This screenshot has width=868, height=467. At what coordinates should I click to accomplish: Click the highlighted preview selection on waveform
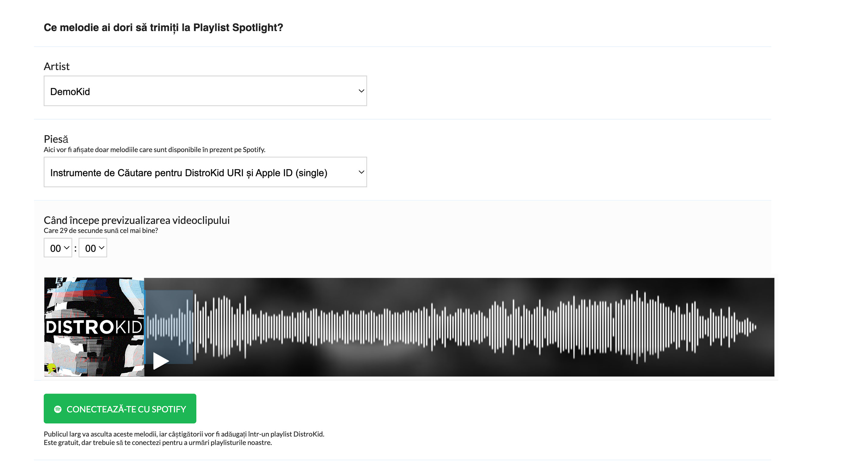[x=169, y=327]
